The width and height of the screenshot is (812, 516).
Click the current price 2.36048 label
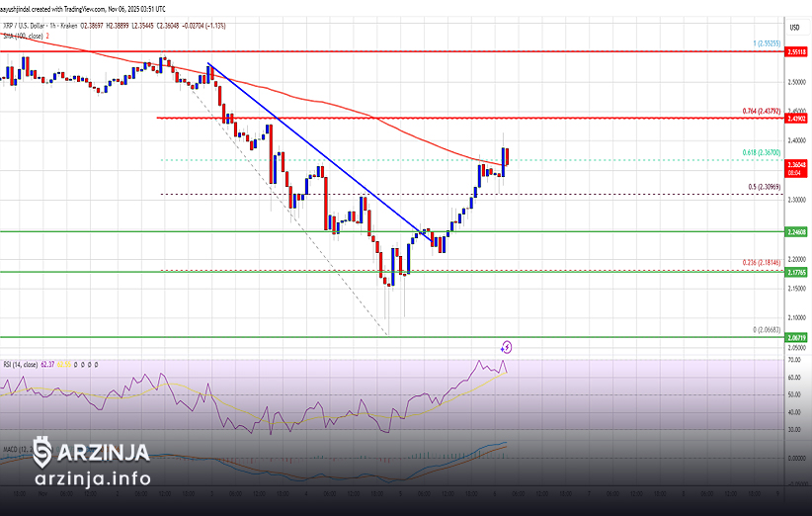[x=796, y=164]
